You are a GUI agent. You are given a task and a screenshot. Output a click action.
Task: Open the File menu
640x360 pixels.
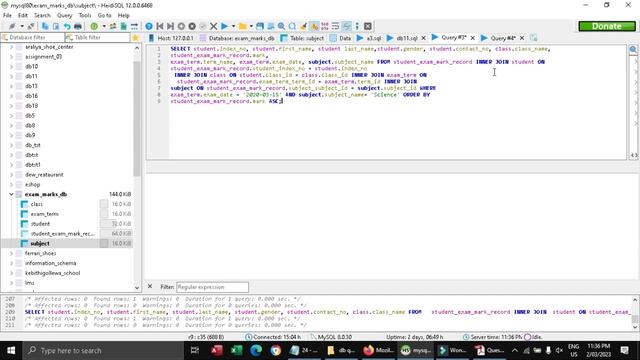7,15
